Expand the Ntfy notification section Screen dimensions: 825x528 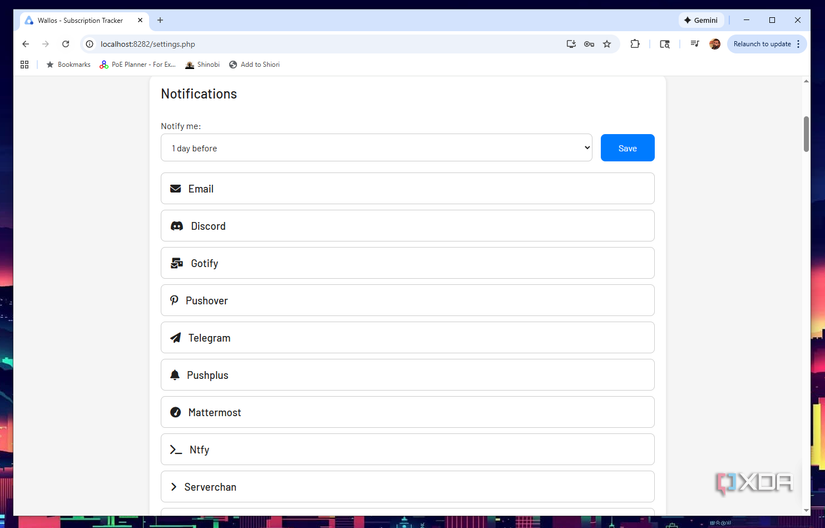point(407,450)
